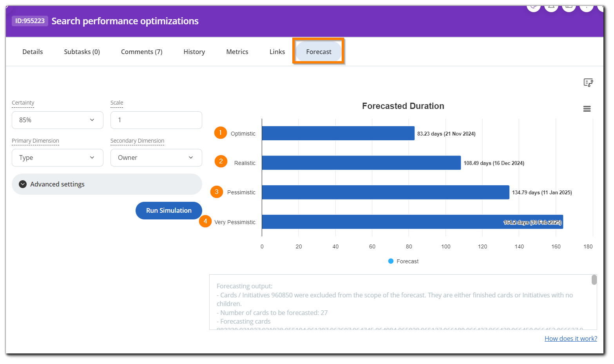Open the chart hamburger context menu
614x364 pixels.
pyautogui.click(x=587, y=109)
